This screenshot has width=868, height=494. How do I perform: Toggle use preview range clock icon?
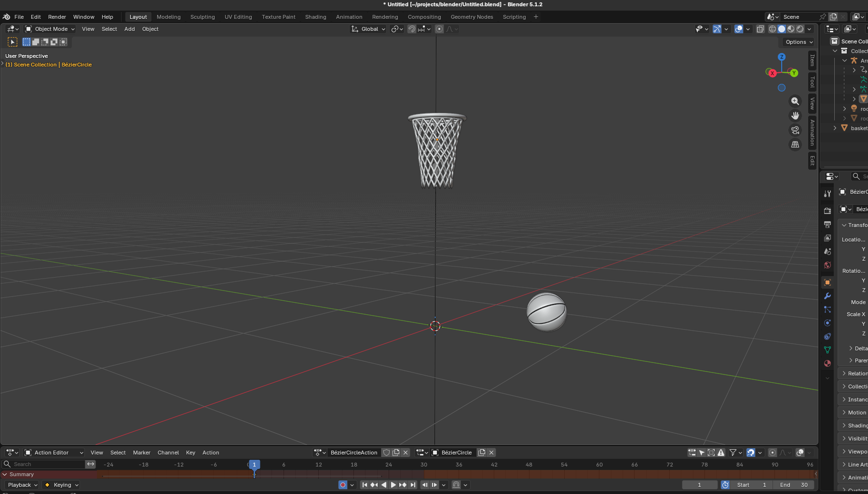click(x=725, y=485)
